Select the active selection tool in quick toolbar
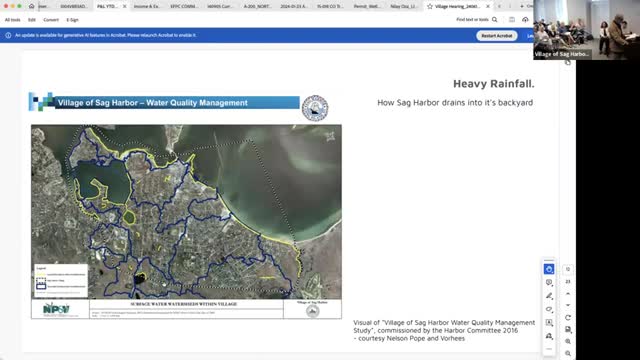640x360 pixels. point(549,269)
